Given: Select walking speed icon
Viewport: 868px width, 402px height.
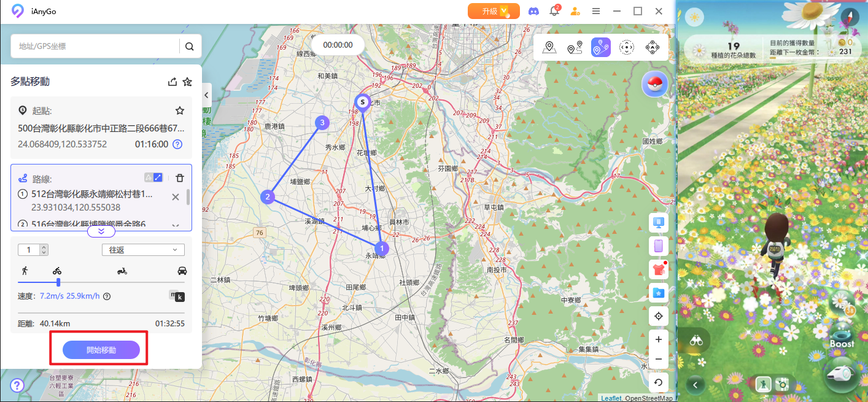Looking at the screenshot, I should point(25,271).
